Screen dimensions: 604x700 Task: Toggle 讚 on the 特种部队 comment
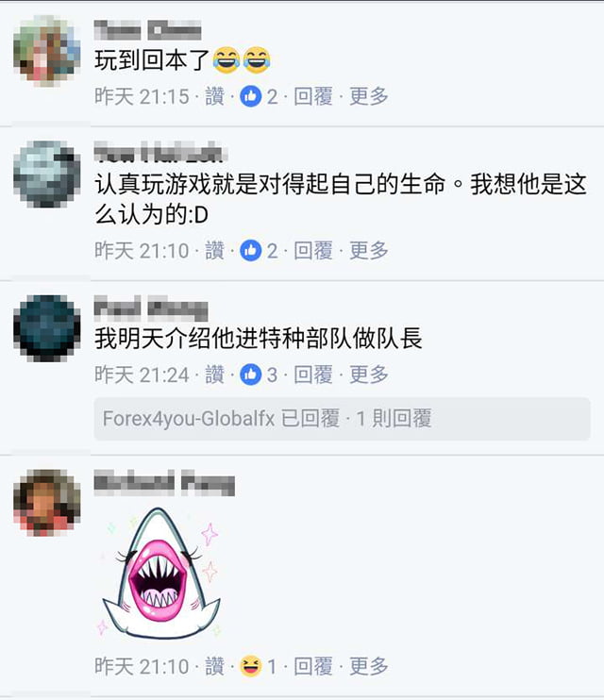point(214,375)
